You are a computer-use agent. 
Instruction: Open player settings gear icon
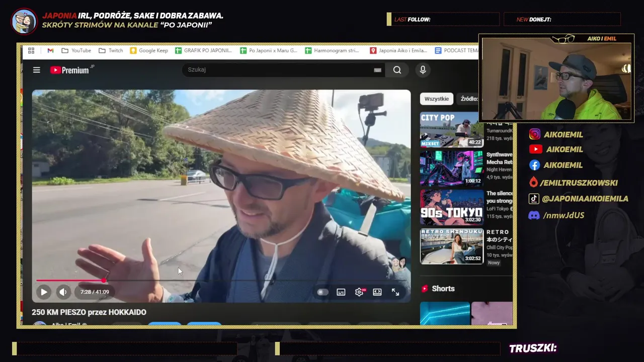[359, 292]
